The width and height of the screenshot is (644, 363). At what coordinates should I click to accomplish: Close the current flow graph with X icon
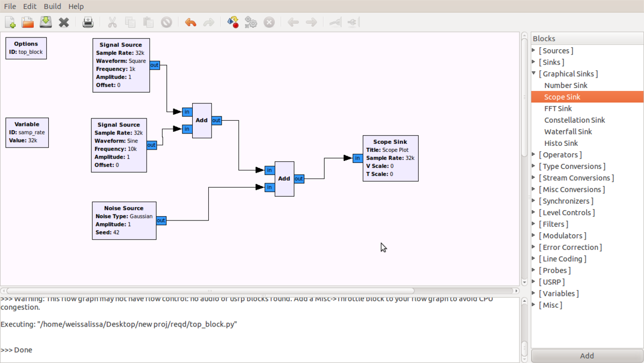pos(64,22)
